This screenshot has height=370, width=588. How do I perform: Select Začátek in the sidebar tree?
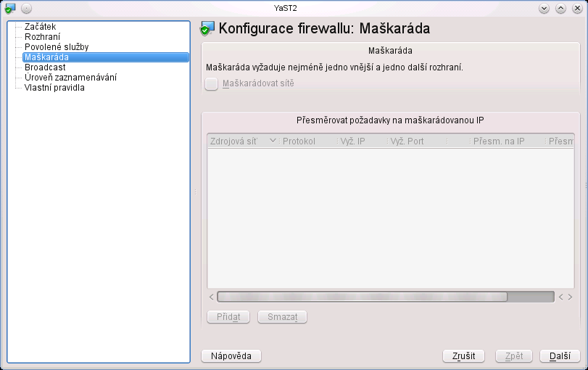coord(40,27)
